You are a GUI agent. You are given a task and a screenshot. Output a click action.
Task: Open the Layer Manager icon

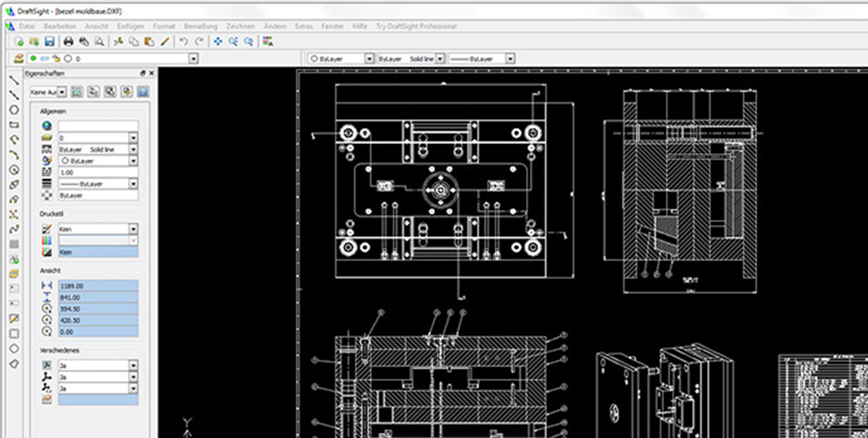pyautogui.click(x=18, y=59)
